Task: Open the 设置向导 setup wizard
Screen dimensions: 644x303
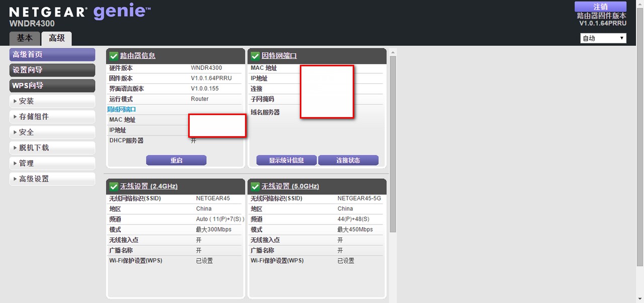Action: point(52,70)
